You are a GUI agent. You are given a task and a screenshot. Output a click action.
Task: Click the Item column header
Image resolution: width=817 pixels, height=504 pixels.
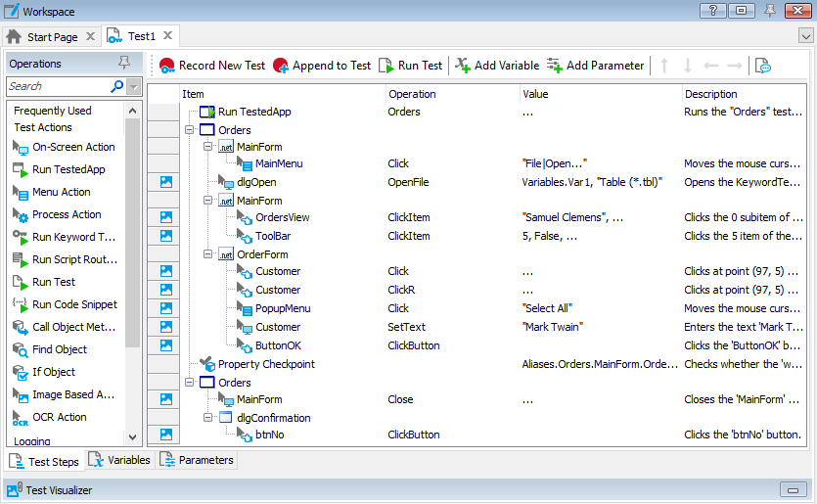[282, 94]
